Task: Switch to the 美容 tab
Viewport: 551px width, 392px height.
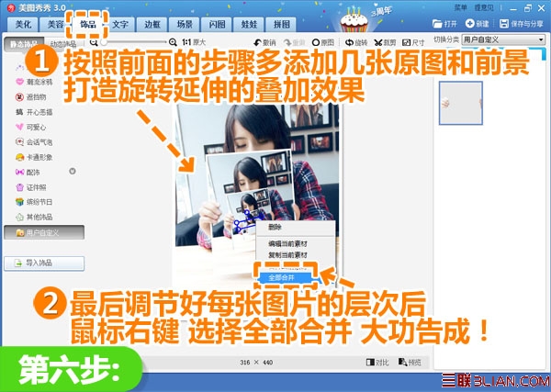Action: 56,24
